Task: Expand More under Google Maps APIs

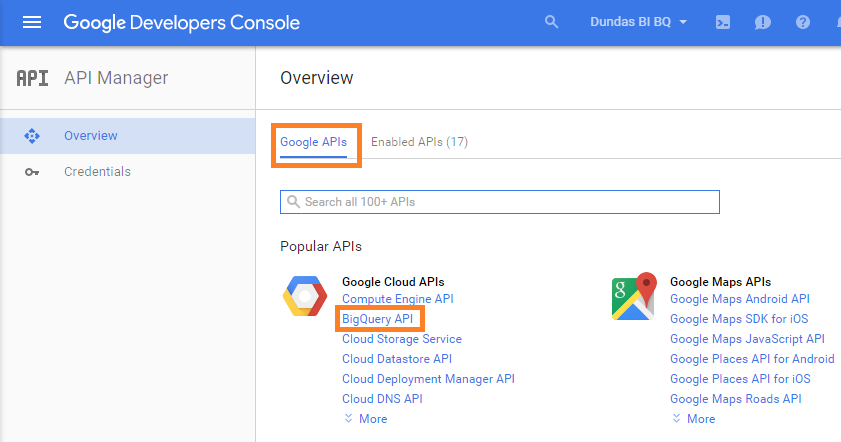Action: click(x=693, y=419)
